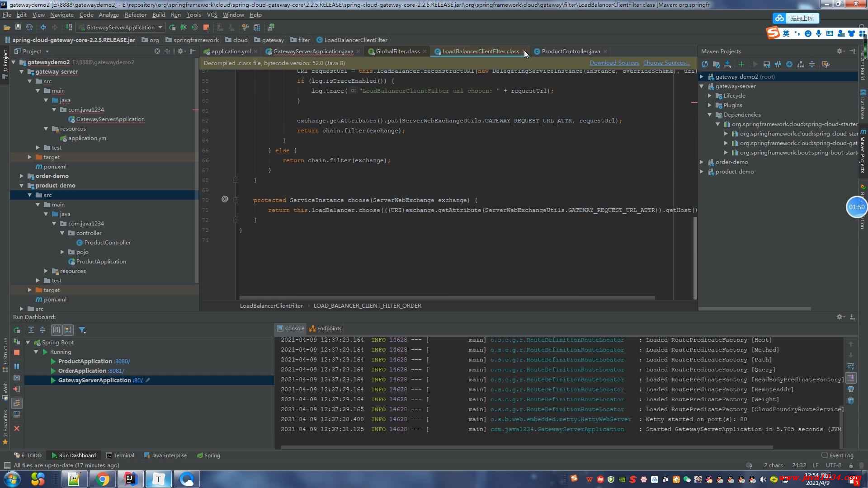Collapse Dependencies node in Maven Projects
Viewport: 868px width, 488px height.
click(710, 115)
